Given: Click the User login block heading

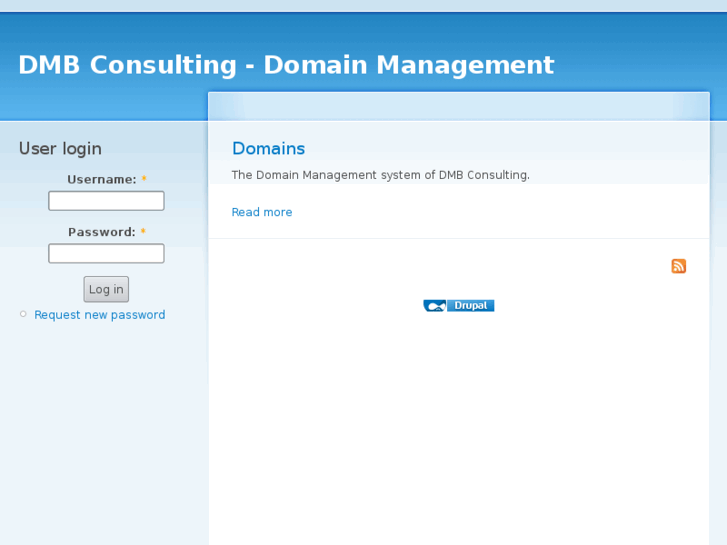Looking at the screenshot, I should coord(60,149).
